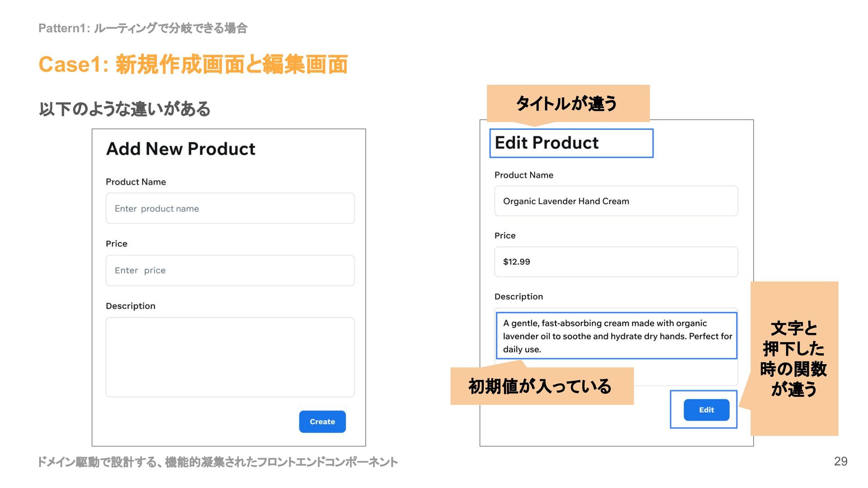Select the Organic Lavender Hand Cream field
Screen dimensions: 868x488
coord(616,201)
